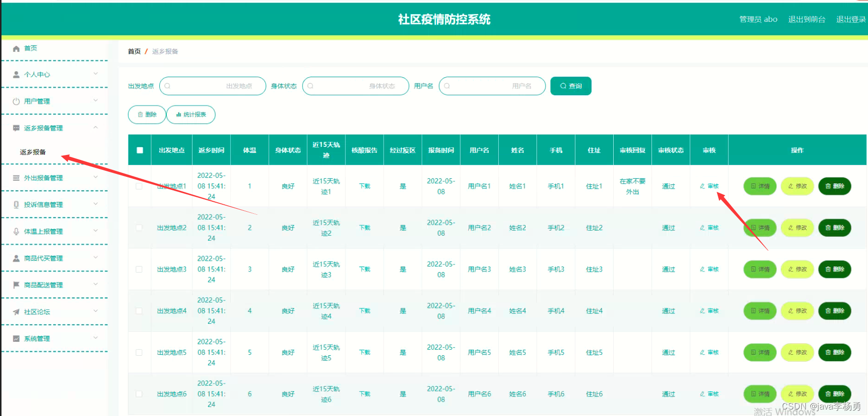Click 下载 link in 出发地点1 row

(x=365, y=186)
